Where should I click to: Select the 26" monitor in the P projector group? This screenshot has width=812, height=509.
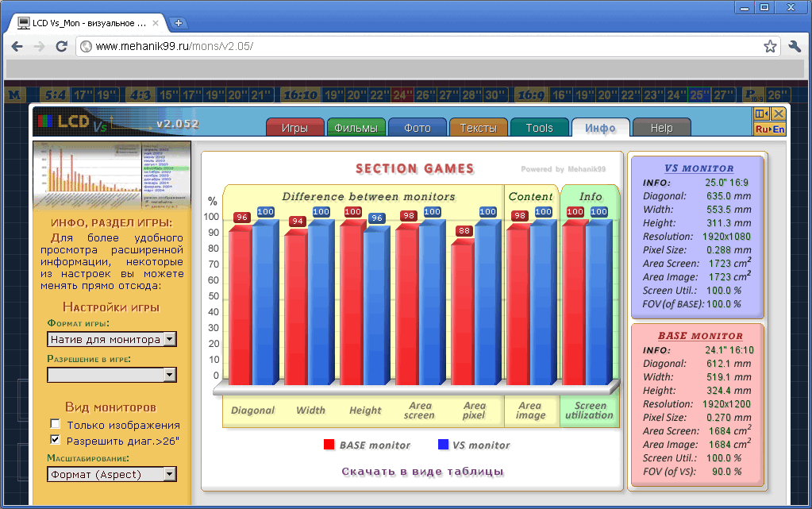tap(777, 94)
